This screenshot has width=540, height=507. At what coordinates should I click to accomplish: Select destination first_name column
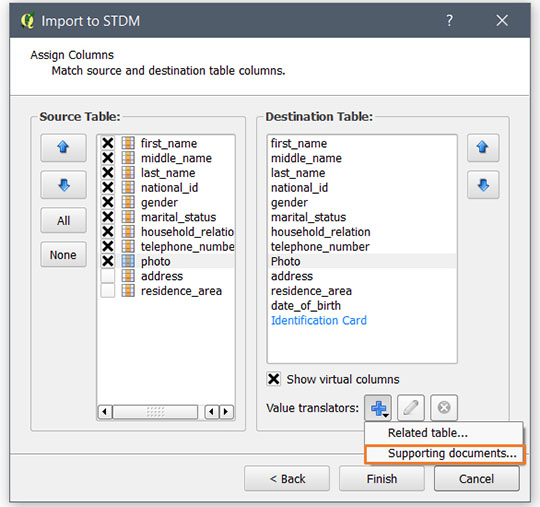pos(362,143)
